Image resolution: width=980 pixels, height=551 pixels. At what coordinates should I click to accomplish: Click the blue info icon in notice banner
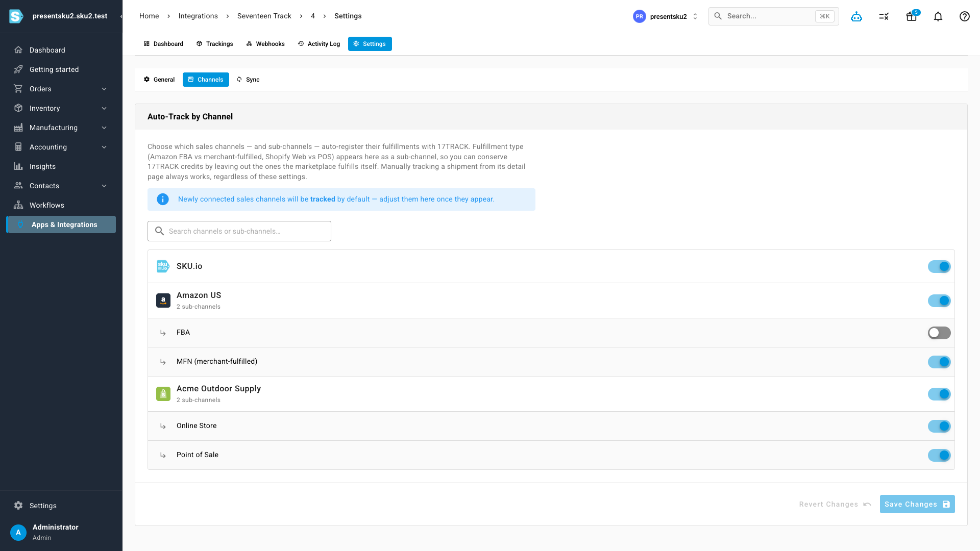163,199
